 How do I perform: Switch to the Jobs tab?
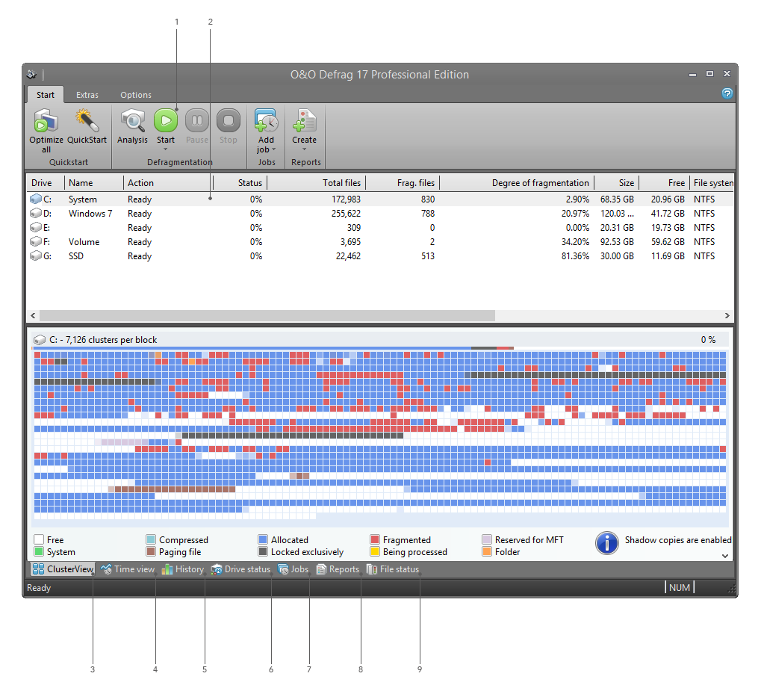tap(293, 569)
